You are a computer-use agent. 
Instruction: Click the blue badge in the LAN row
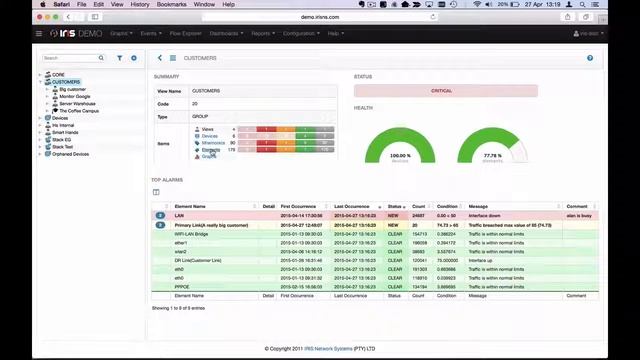click(160, 216)
